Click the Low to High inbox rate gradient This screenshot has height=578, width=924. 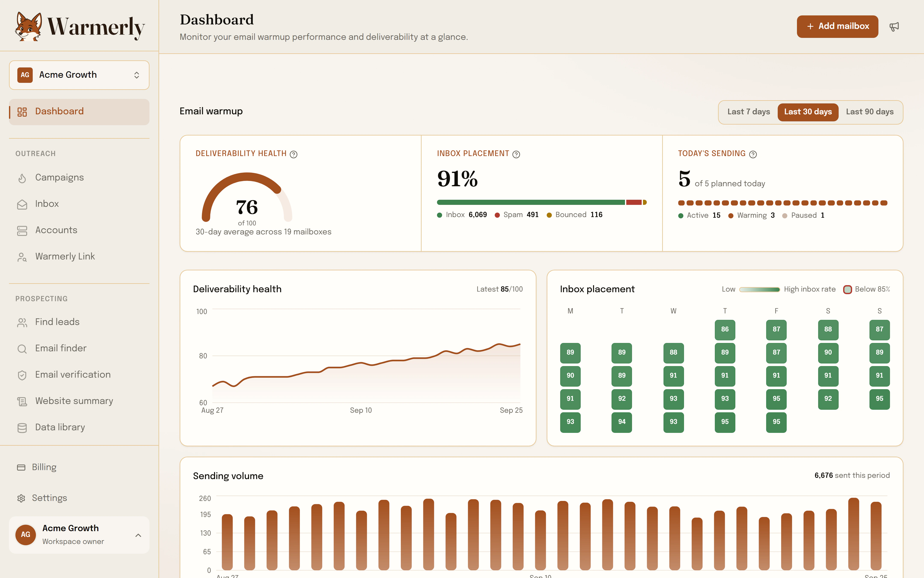760,289
